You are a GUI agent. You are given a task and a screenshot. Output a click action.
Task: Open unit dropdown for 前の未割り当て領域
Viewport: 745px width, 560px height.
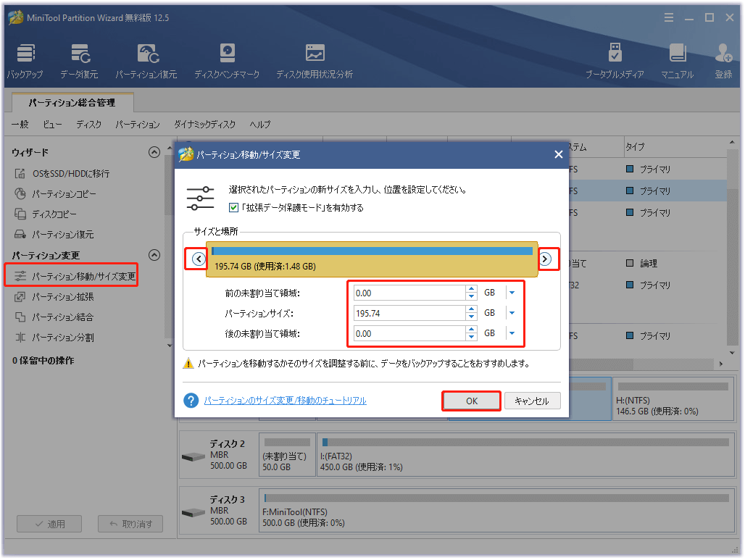[x=512, y=293]
